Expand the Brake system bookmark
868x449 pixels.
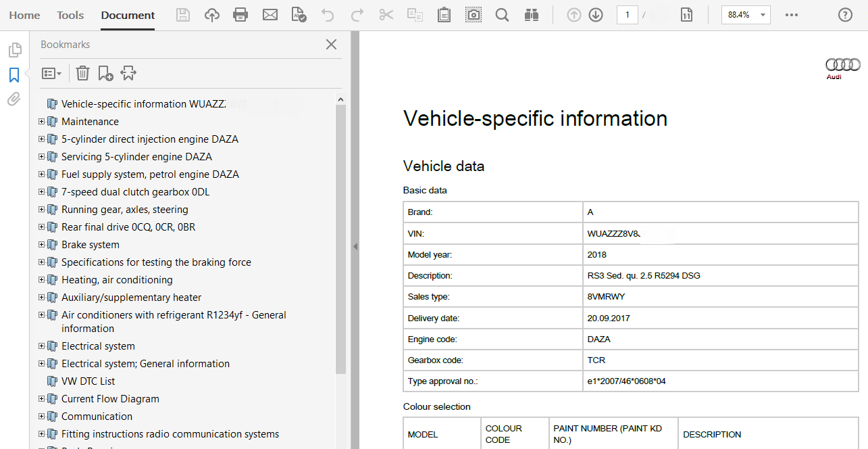click(x=42, y=245)
